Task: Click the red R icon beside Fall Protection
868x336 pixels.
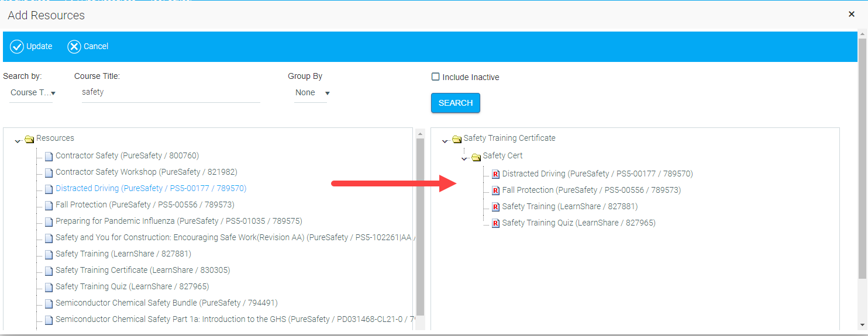Action: pyautogui.click(x=495, y=190)
